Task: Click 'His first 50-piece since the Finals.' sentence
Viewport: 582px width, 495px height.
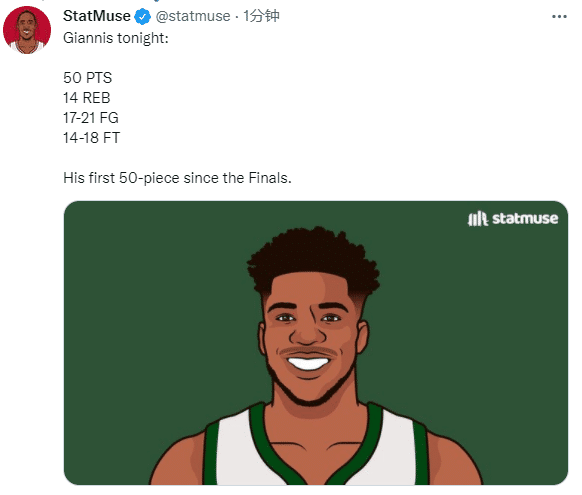Action: [177, 178]
